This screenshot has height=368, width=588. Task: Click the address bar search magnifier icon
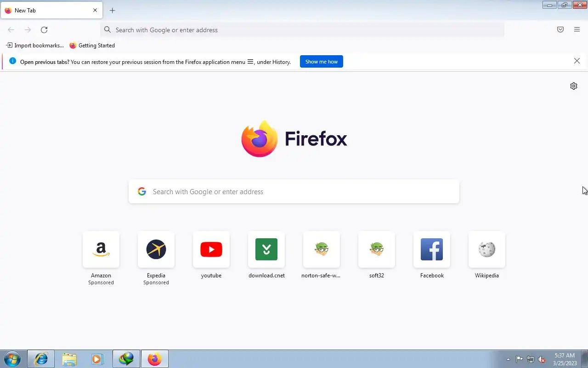(x=107, y=30)
